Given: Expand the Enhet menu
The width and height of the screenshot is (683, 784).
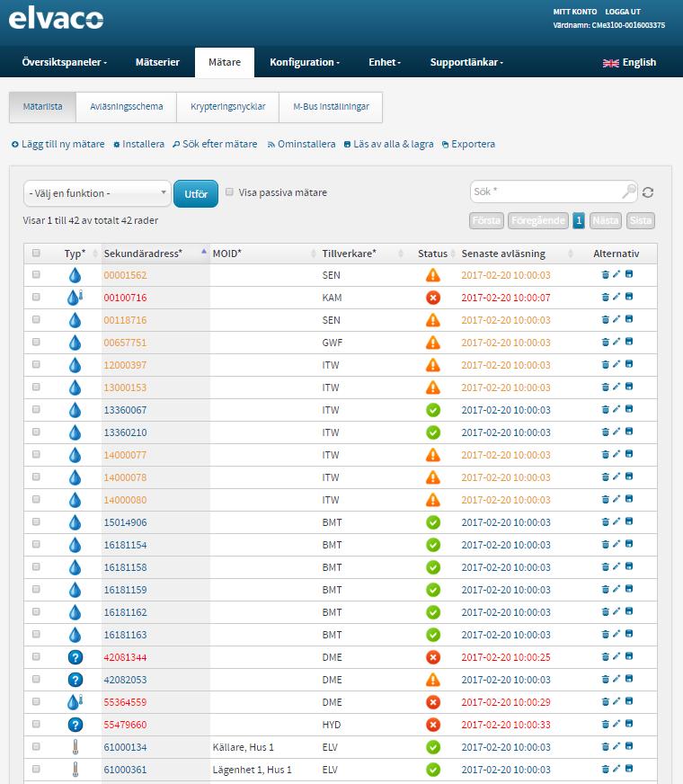Looking at the screenshot, I should pyautogui.click(x=385, y=63).
